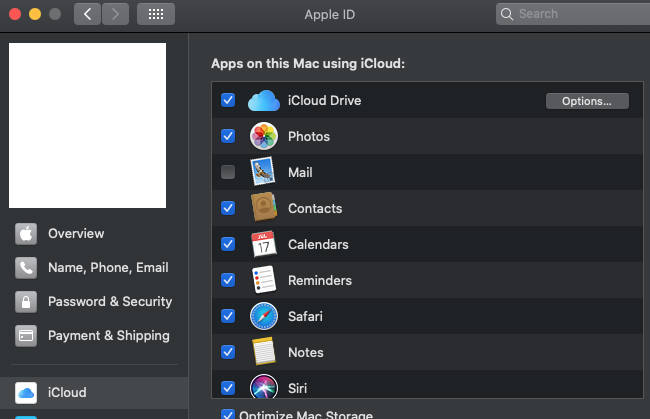The width and height of the screenshot is (650, 419).
Task: Uncheck the Reminders checkbox
Action: (x=228, y=280)
